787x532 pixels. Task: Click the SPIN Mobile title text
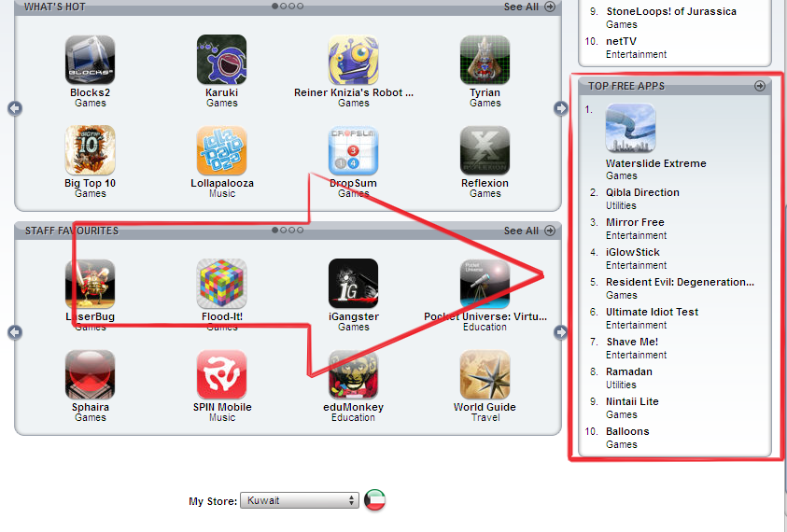222,407
